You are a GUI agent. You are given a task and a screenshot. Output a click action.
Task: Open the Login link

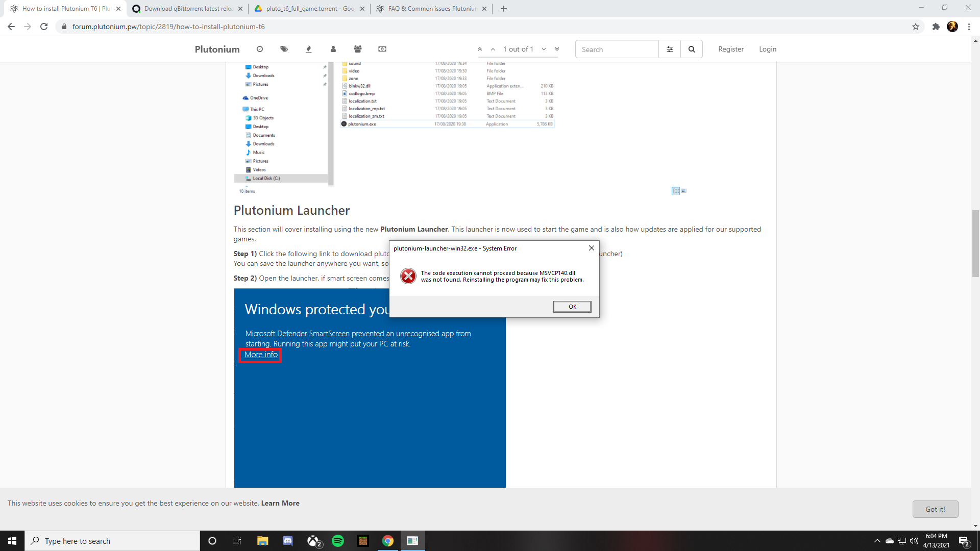(768, 49)
